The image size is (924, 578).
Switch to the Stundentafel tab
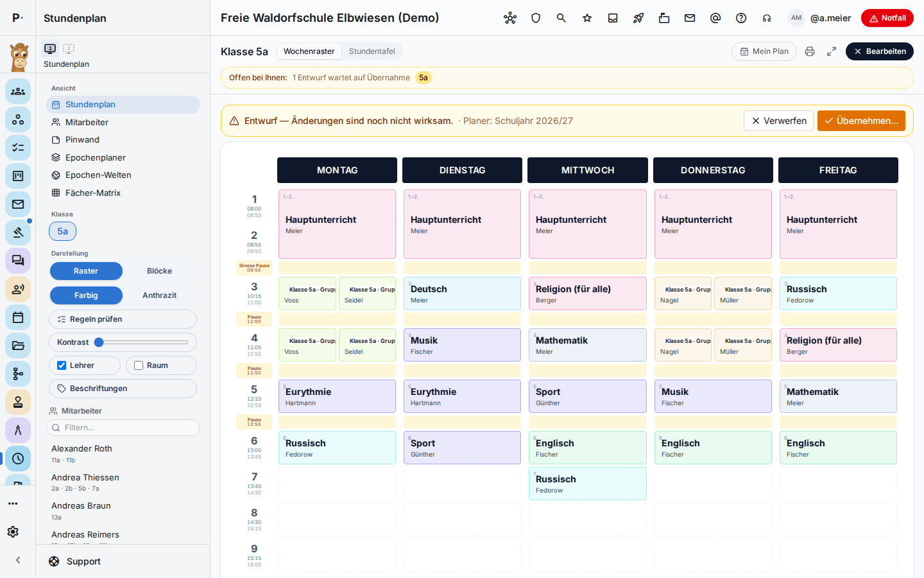(372, 51)
